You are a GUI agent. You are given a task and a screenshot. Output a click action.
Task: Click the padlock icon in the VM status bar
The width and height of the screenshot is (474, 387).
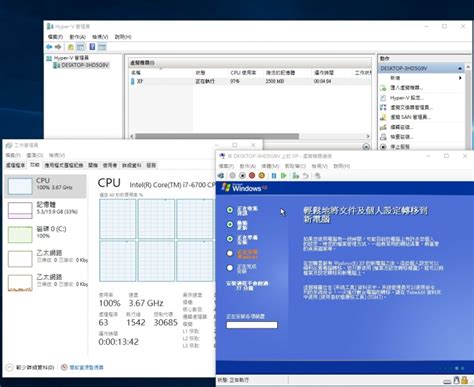(464, 380)
